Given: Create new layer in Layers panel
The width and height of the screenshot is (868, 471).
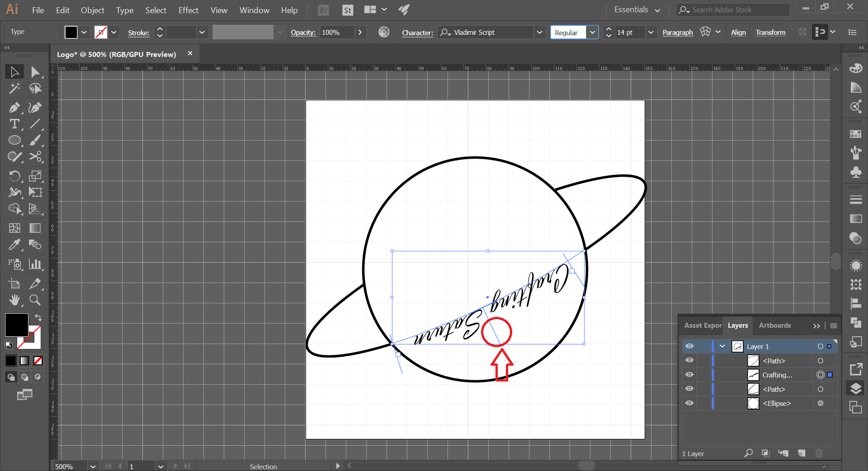Looking at the screenshot, I should 802,453.
